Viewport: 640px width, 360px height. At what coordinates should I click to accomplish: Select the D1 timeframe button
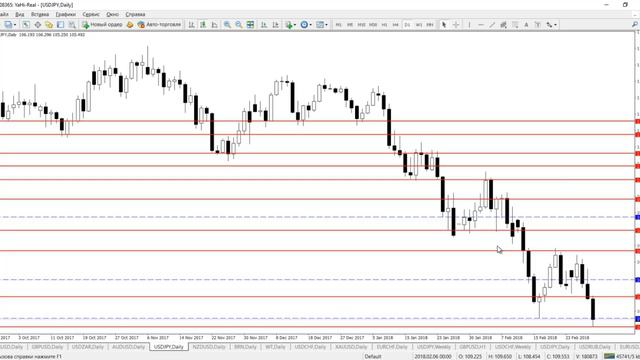click(407, 25)
